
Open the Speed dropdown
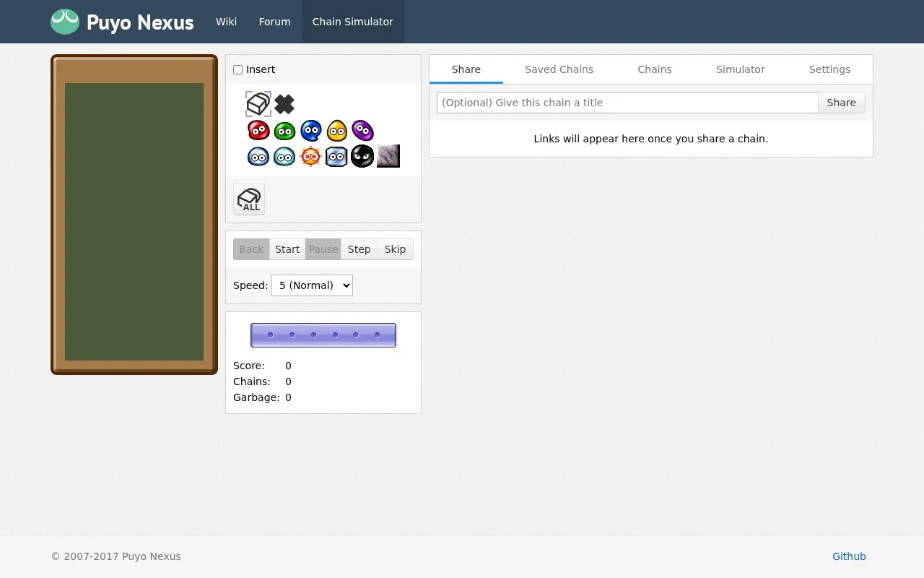pos(312,285)
